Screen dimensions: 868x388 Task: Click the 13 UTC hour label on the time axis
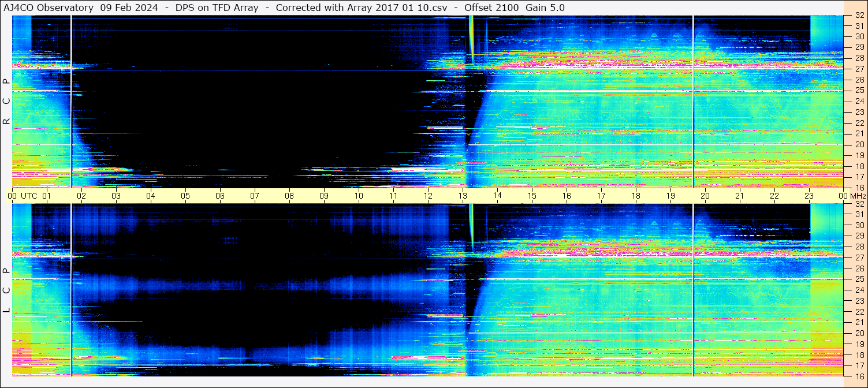pos(463,196)
